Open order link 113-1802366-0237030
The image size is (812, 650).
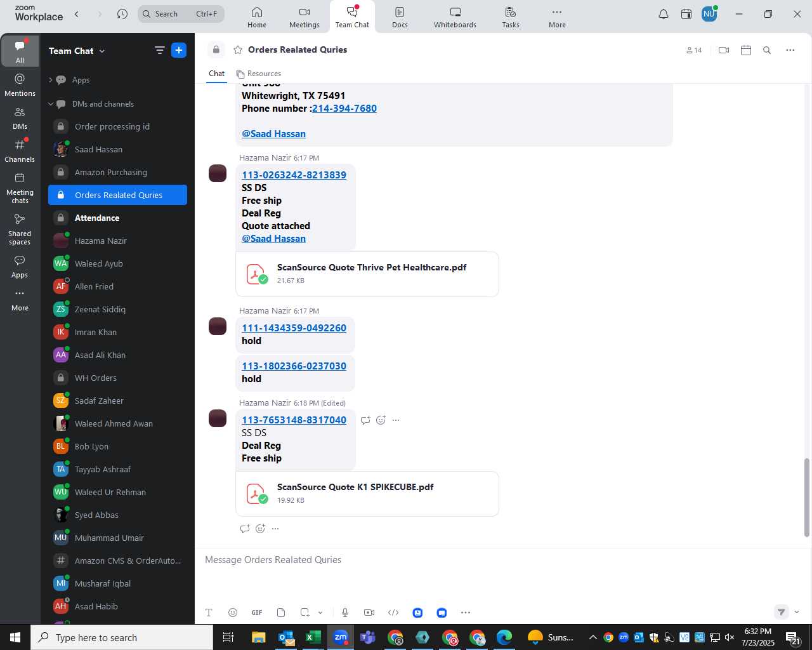pyautogui.click(x=294, y=366)
